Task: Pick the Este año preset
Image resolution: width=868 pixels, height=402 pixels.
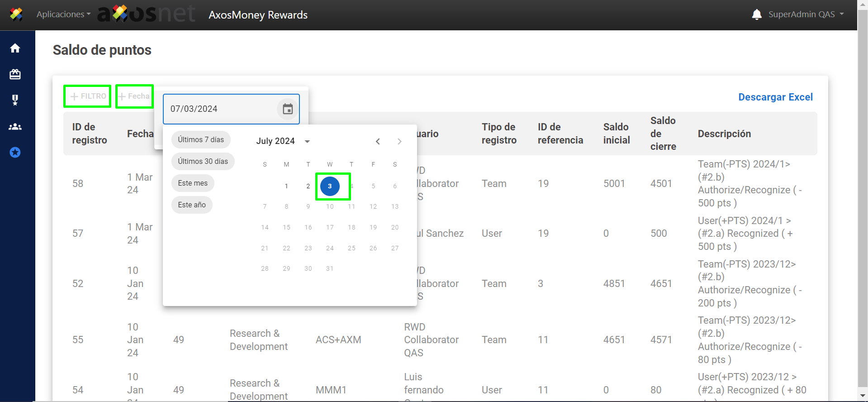Action: (x=192, y=205)
